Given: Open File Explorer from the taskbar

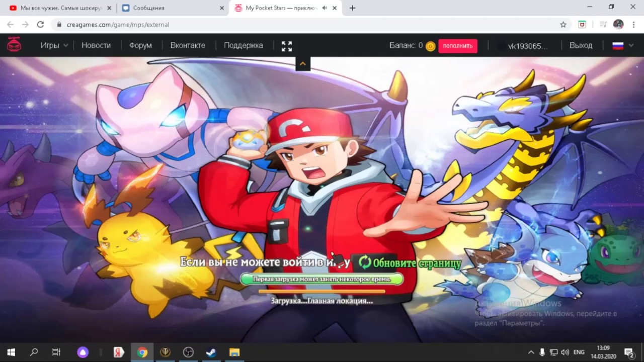Looking at the screenshot, I should pos(234,352).
